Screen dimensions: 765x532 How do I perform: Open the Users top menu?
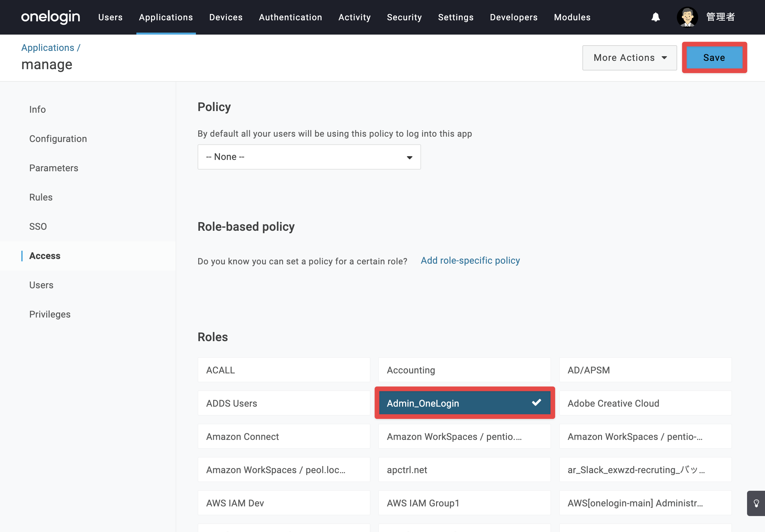point(110,17)
